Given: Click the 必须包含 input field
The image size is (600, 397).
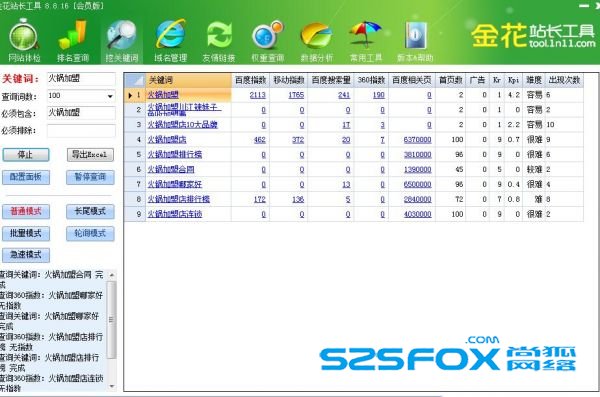Looking at the screenshot, I should [x=81, y=113].
